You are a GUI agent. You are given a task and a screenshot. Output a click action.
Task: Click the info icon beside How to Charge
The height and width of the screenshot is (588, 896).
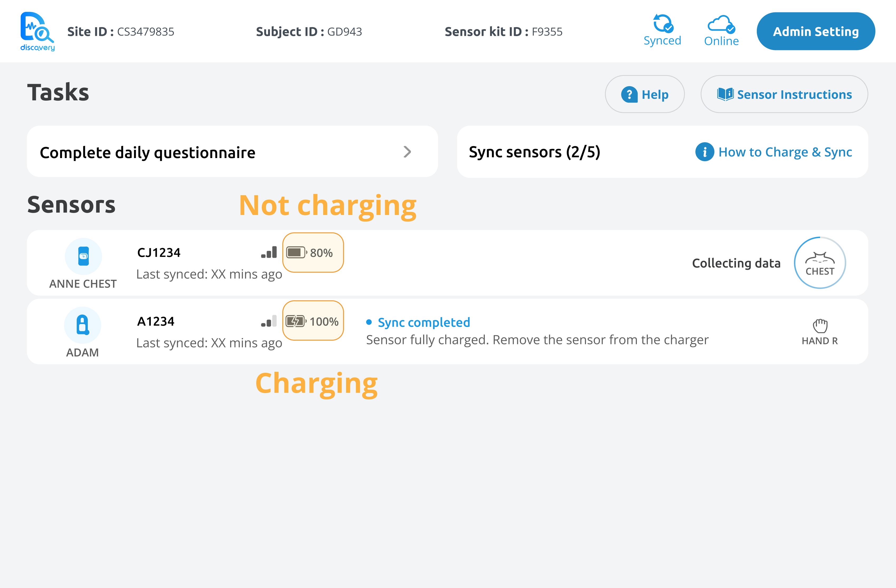pos(704,152)
